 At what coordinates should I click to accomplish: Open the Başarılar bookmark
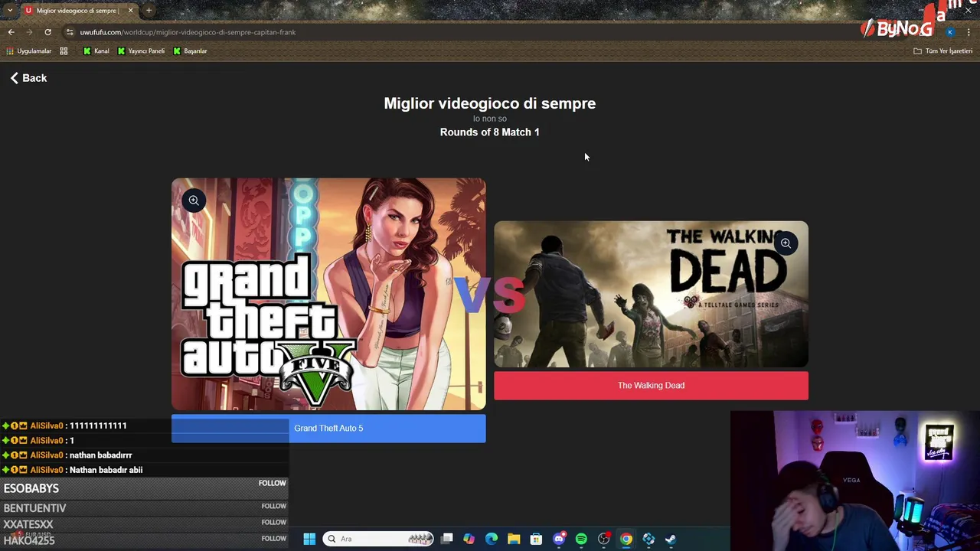(x=190, y=51)
